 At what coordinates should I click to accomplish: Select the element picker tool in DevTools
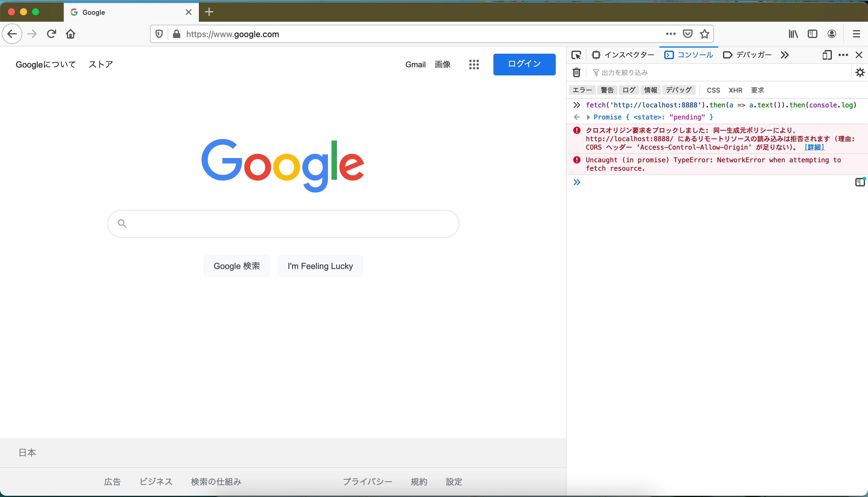coord(576,55)
